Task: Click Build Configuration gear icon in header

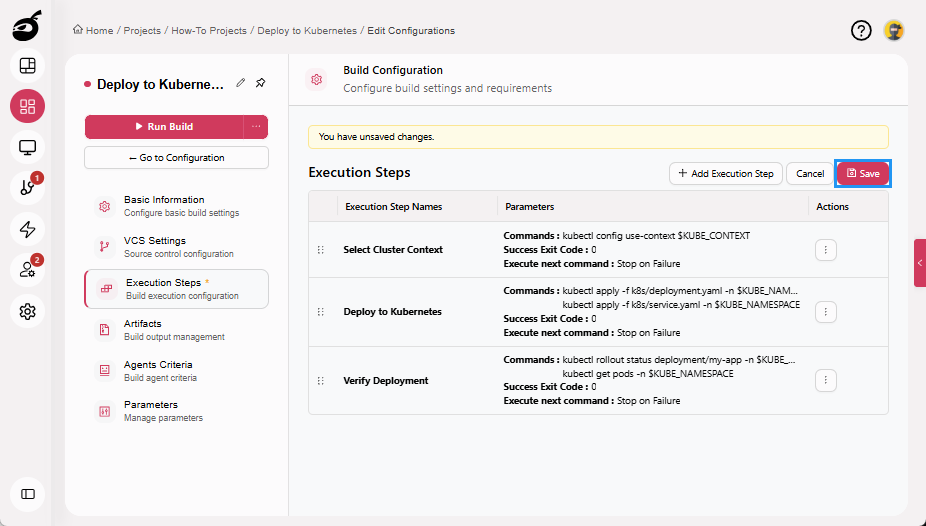Action: [x=317, y=79]
